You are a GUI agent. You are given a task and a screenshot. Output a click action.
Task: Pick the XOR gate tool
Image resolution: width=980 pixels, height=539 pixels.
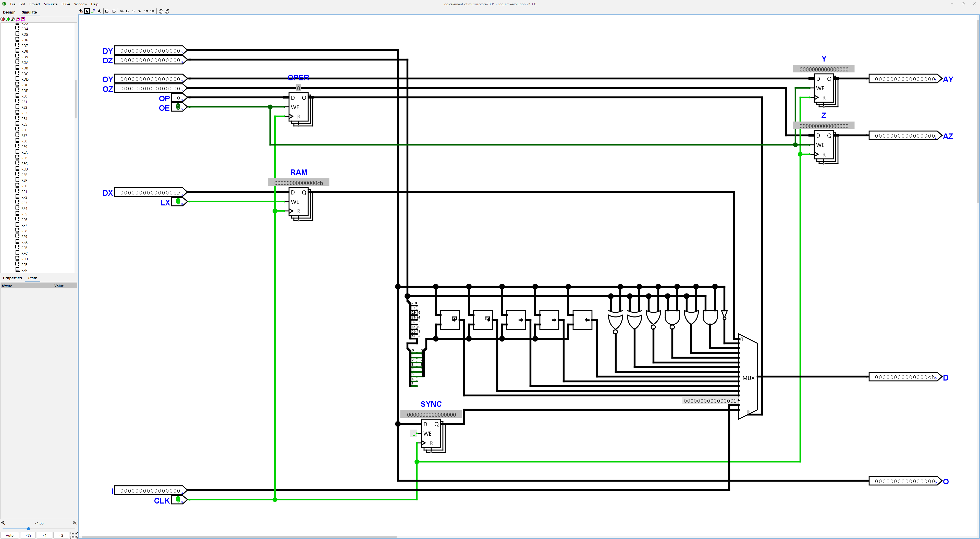pyautogui.click(x=140, y=11)
